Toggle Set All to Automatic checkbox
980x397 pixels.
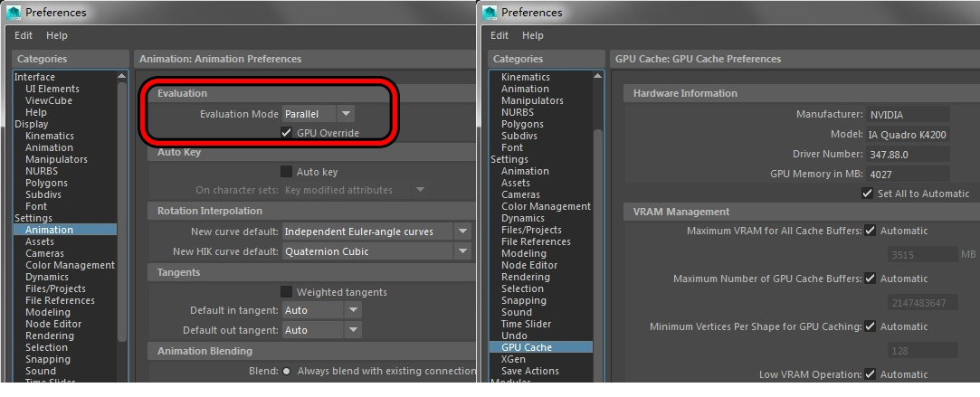click(x=867, y=194)
